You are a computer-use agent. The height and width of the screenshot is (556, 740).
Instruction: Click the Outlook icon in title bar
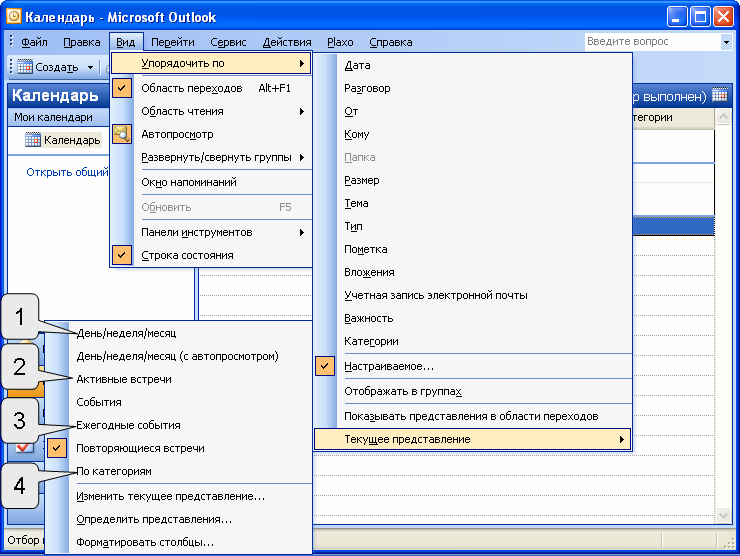(x=13, y=17)
